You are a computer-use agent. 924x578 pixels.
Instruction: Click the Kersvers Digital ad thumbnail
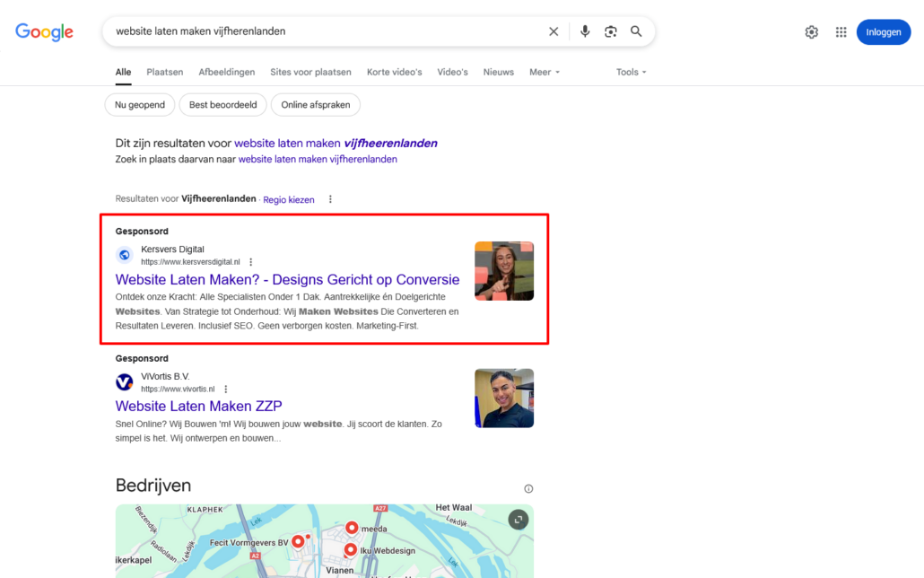pyautogui.click(x=504, y=271)
